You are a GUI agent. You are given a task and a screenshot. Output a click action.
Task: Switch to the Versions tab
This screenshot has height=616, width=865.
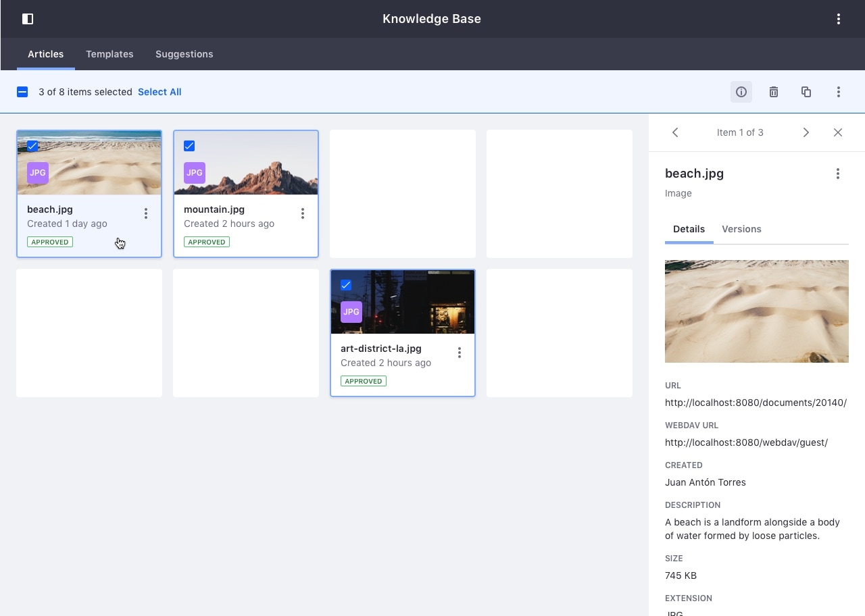pos(741,229)
